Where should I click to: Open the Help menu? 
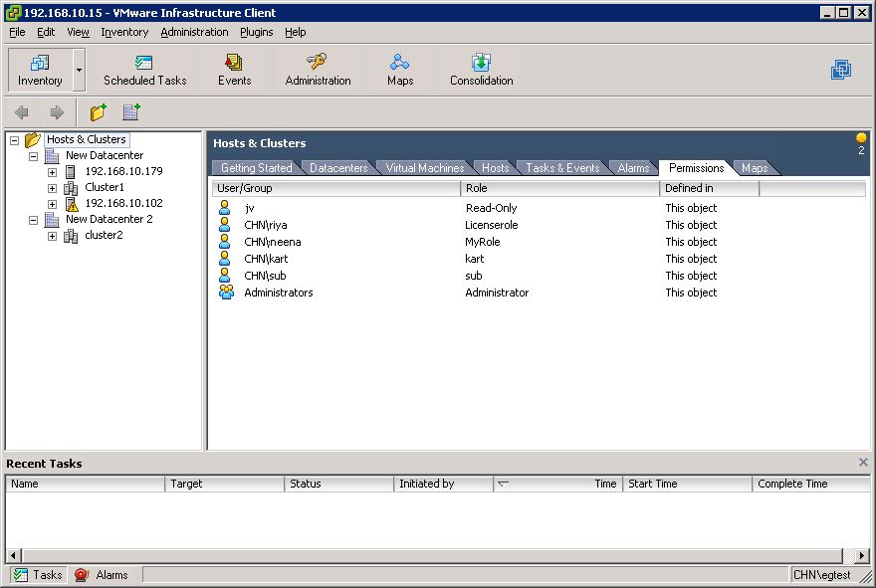coord(295,32)
